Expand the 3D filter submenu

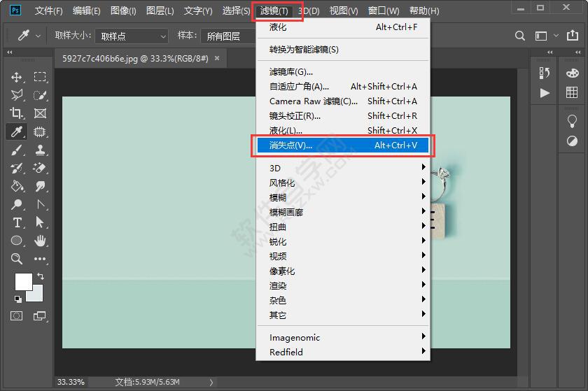pyautogui.click(x=343, y=168)
